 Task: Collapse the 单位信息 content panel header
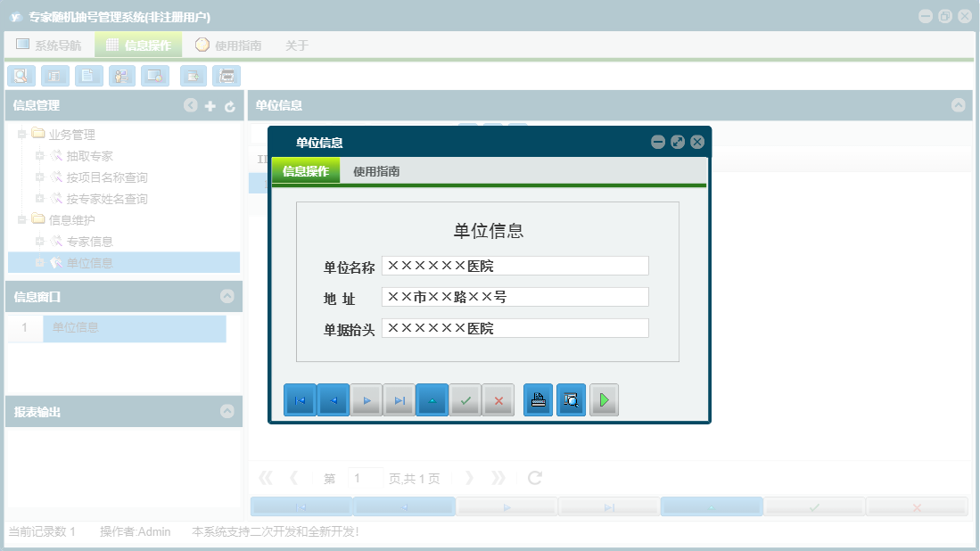(960, 105)
